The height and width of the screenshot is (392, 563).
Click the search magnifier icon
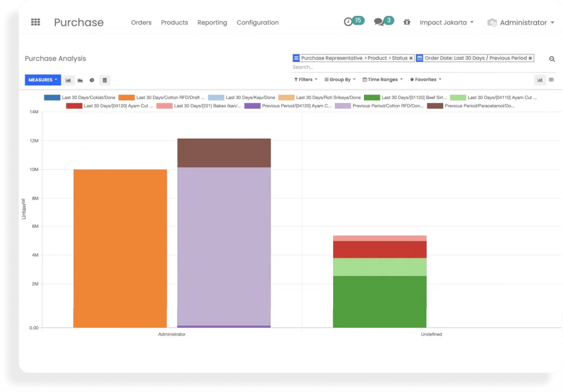pos(552,59)
